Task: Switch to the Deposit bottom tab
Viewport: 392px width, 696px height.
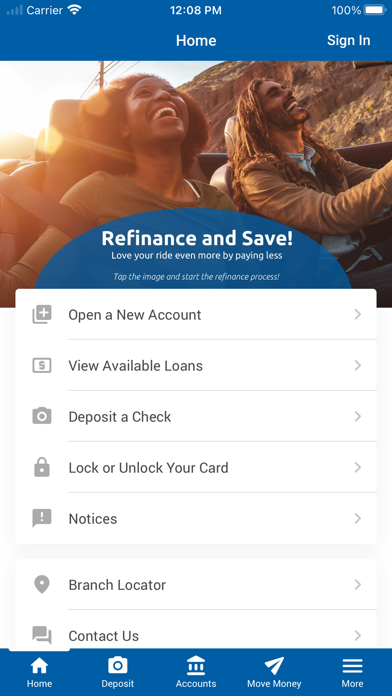Action: coord(118,672)
